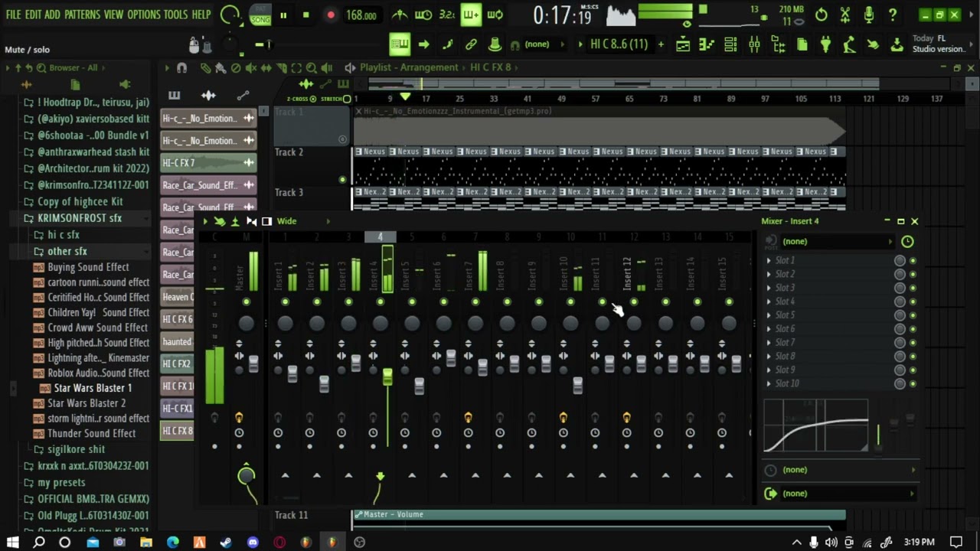Open the EDIT menu
The height and width of the screenshot is (551, 980).
click(x=33, y=15)
